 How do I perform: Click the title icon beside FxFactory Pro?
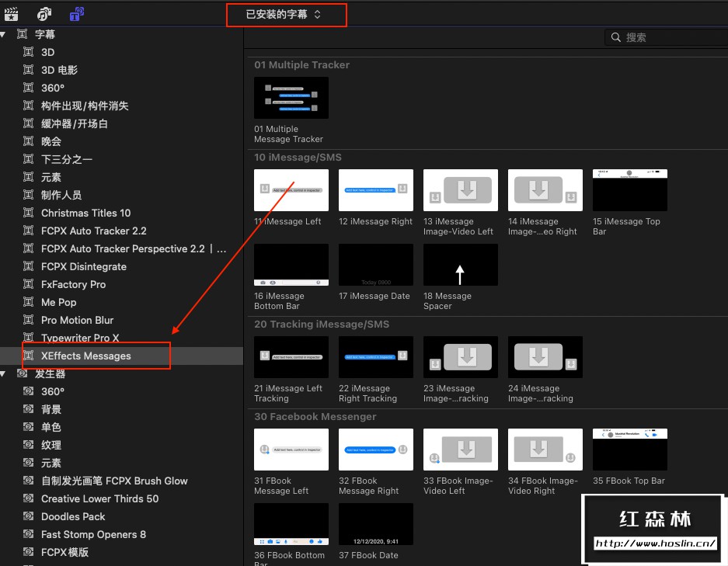(28, 284)
